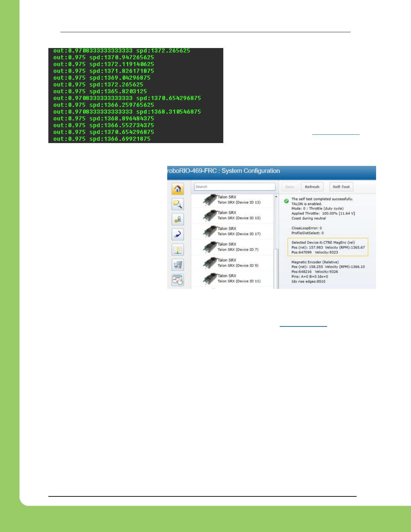Select the Talon SRX Device ID 13 icon
The height and width of the screenshot is (532, 411).
[210, 200]
